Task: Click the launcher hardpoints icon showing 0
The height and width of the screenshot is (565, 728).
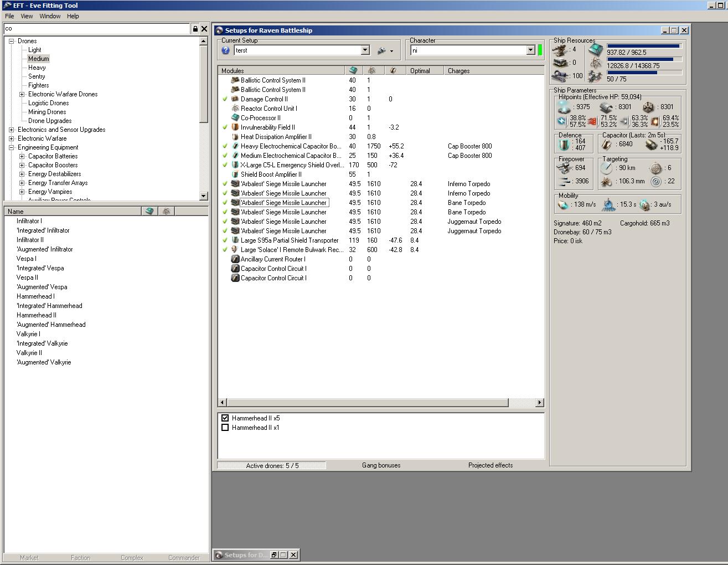Action: pyautogui.click(x=561, y=63)
